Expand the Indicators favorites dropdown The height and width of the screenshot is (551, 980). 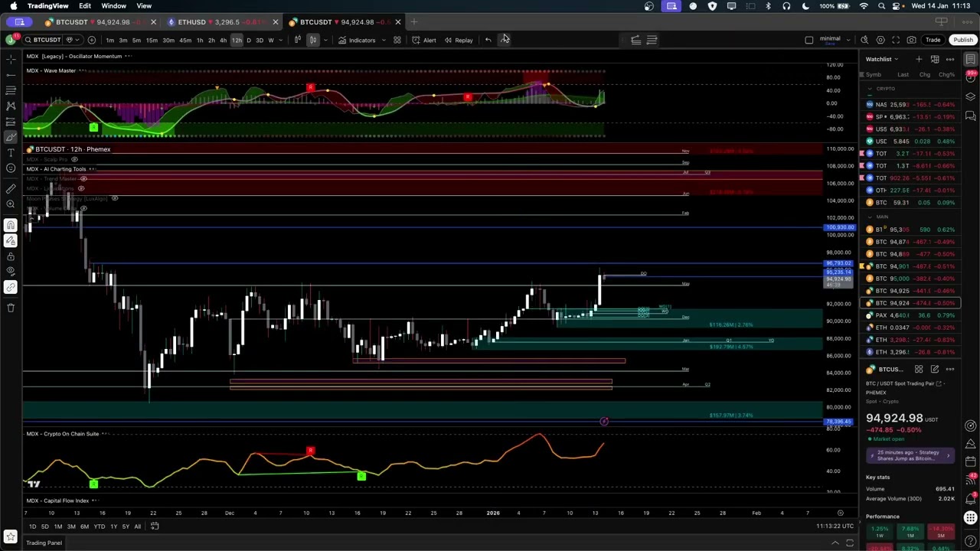384,40
